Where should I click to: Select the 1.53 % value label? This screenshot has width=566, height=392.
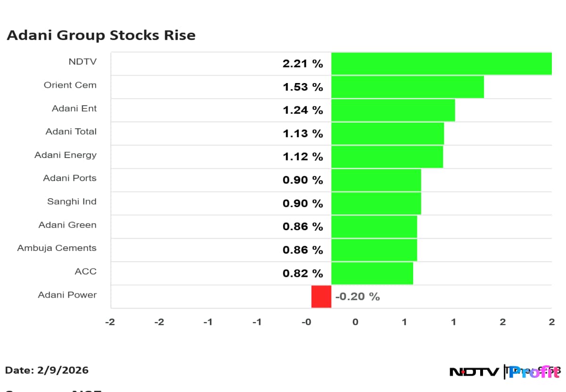click(302, 87)
